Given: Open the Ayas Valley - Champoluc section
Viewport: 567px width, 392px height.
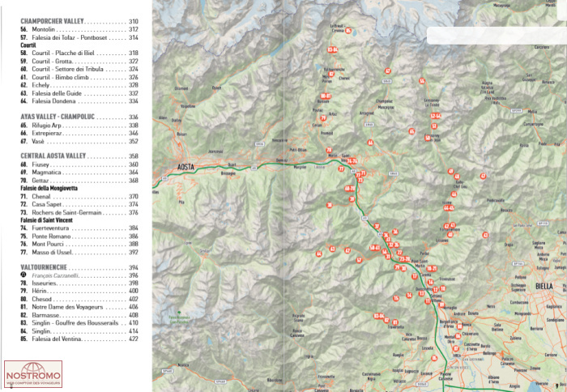Looking at the screenshot, I should (62, 117).
